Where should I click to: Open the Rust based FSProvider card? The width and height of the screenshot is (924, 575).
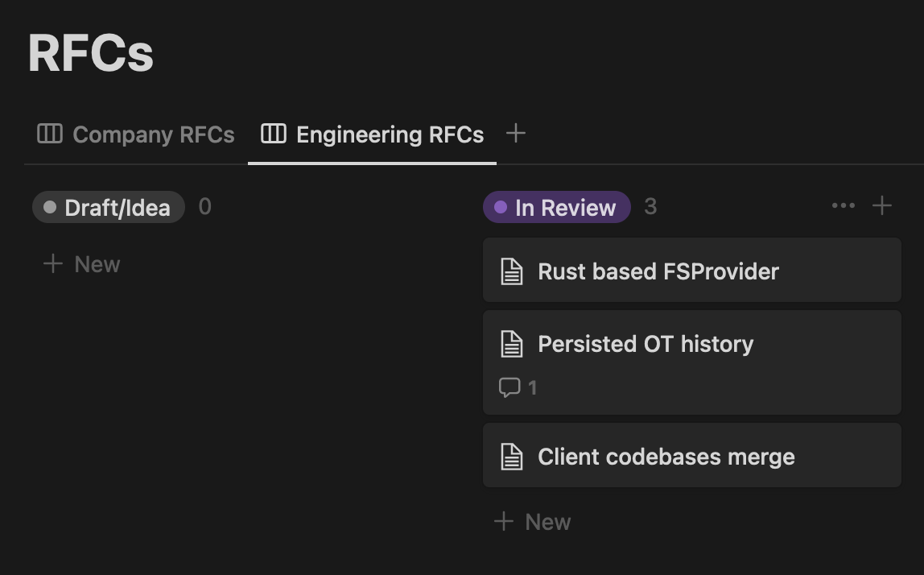coord(692,271)
